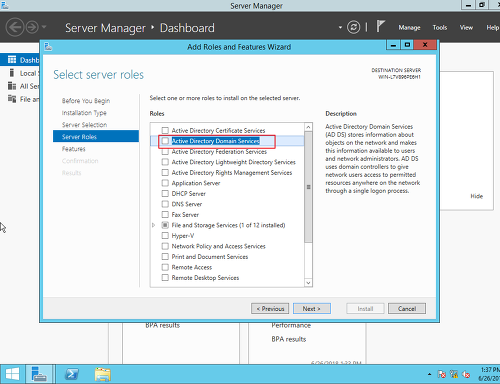Select the All Servers sidebar icon
500x384 pixels.
[12, 86]
